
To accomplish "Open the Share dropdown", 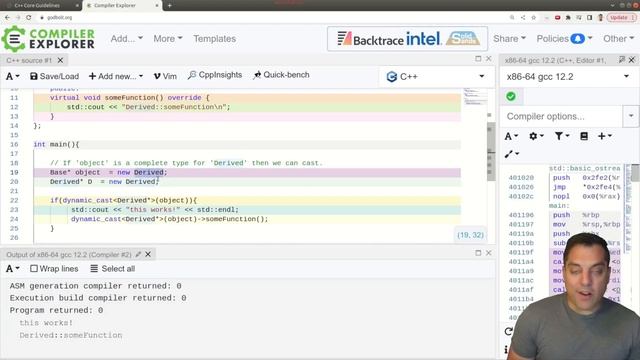I will pos(509,39).
